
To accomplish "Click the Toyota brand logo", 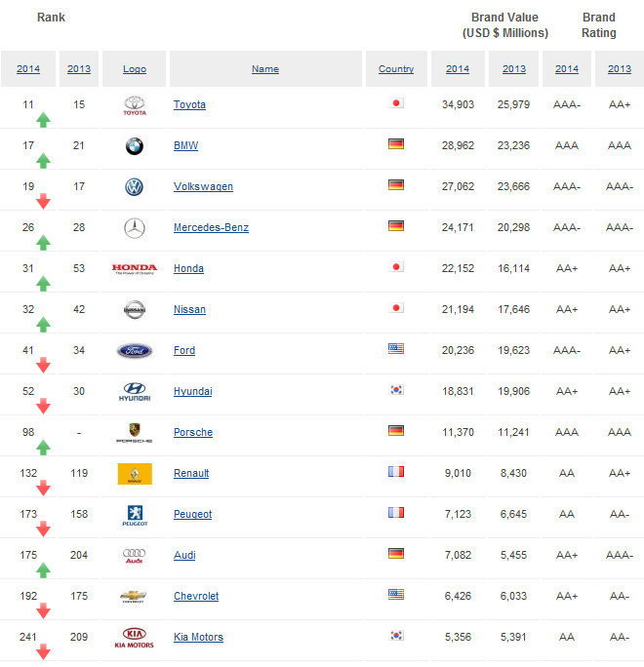I will tap(135, 105).
